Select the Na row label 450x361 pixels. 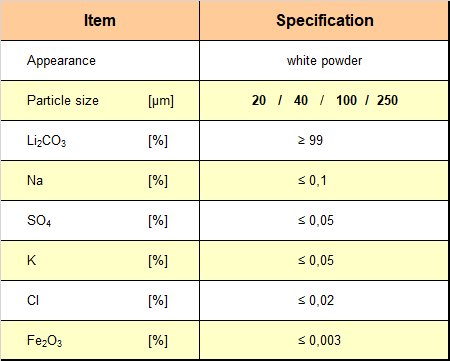(35, 180)
